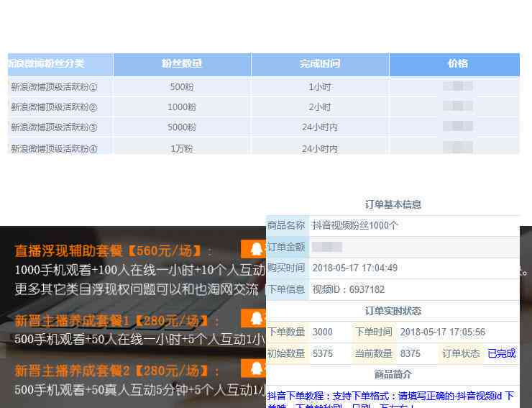The image size is (532, 408).
Task: Click the 500粉 quantity cell
Action: [x=182, y=87]
